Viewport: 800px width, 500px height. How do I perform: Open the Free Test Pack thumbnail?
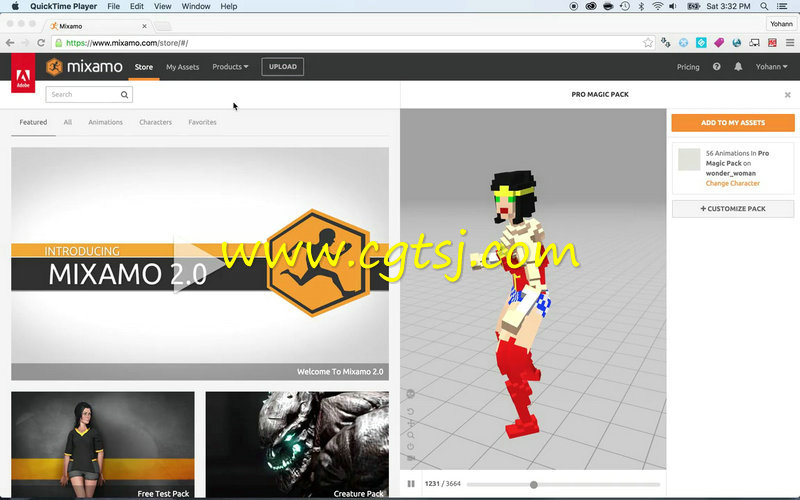103,445
